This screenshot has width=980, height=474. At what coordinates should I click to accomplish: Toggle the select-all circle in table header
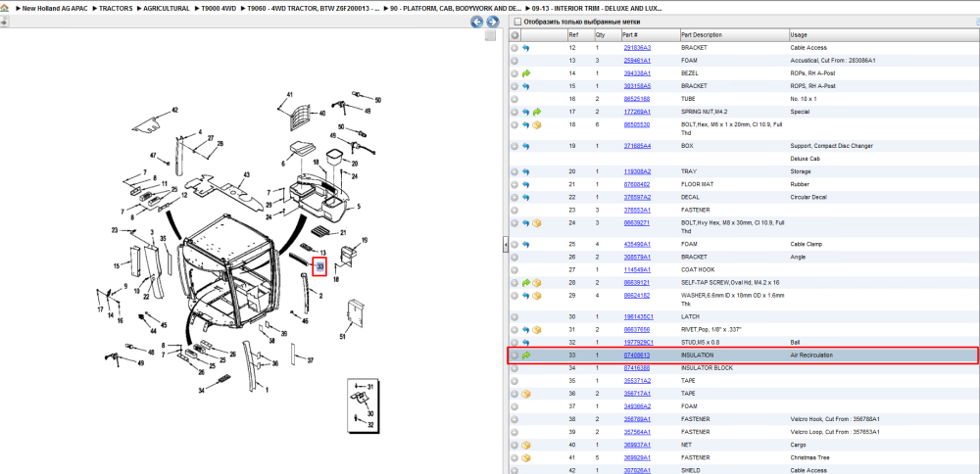tap(514, 35)
